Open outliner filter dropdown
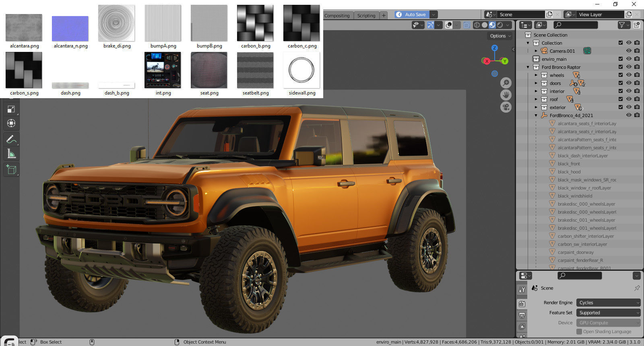 coord(623,25)
